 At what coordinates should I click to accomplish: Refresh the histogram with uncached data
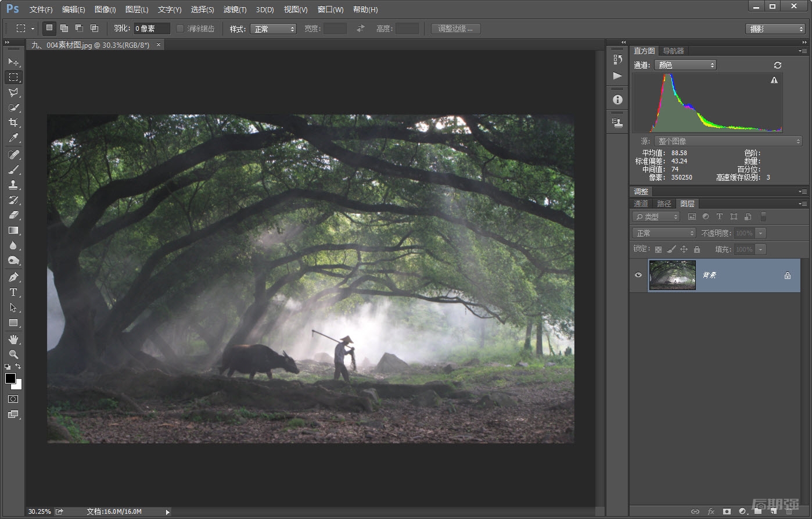[x=778, y=65]
